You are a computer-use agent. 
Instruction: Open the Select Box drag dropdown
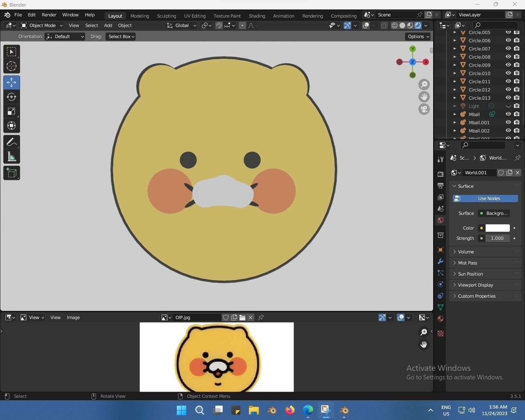click(121, 37)
